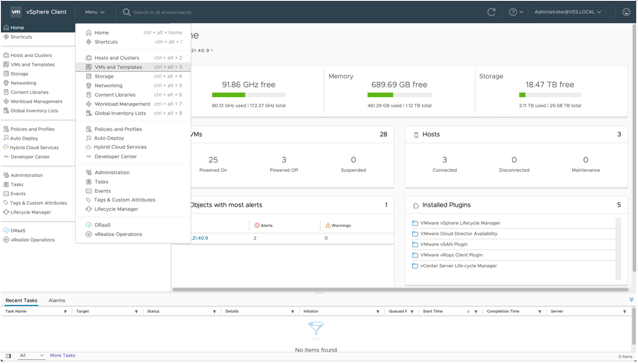Click the feedback smiley icon
The image size is (638, 364).
[x=627, y=12]
